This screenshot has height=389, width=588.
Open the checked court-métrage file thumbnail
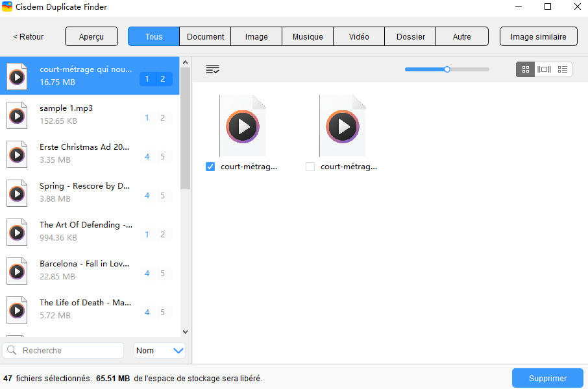(243, 126)
